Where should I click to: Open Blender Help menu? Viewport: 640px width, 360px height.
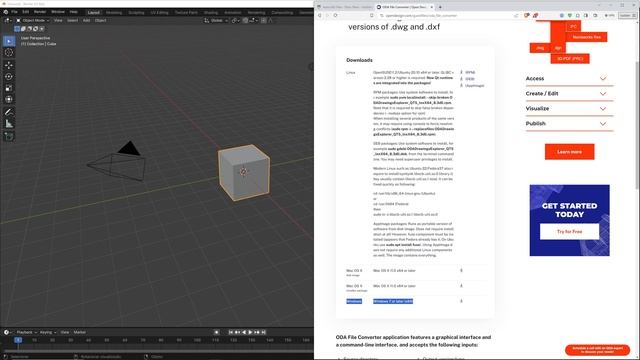[74, 12]
